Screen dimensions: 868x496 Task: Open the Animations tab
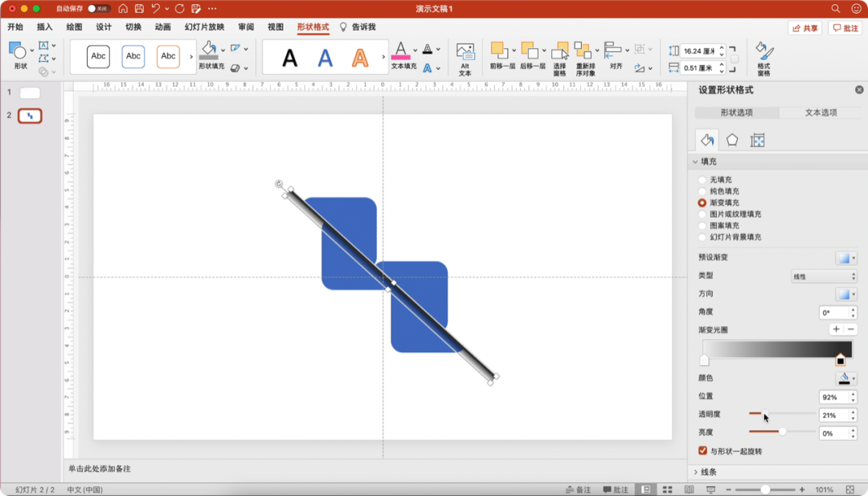tap(162, 27)
